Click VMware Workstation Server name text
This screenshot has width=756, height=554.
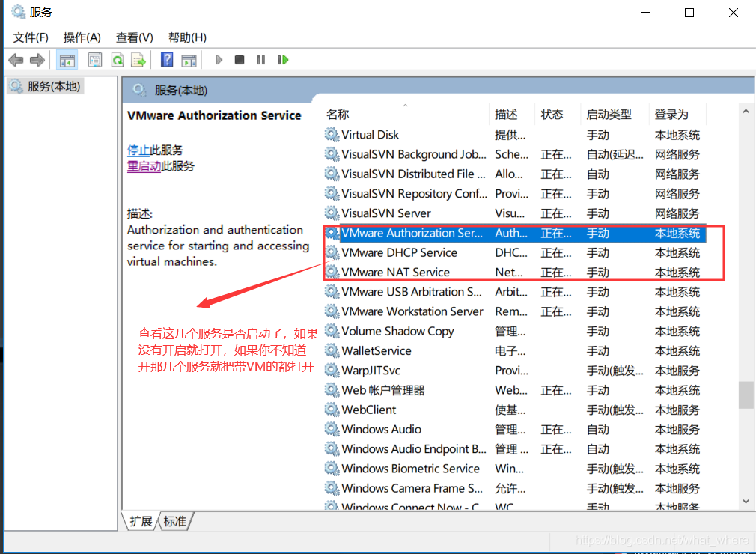pyautogui.click(x=412, y=311)
